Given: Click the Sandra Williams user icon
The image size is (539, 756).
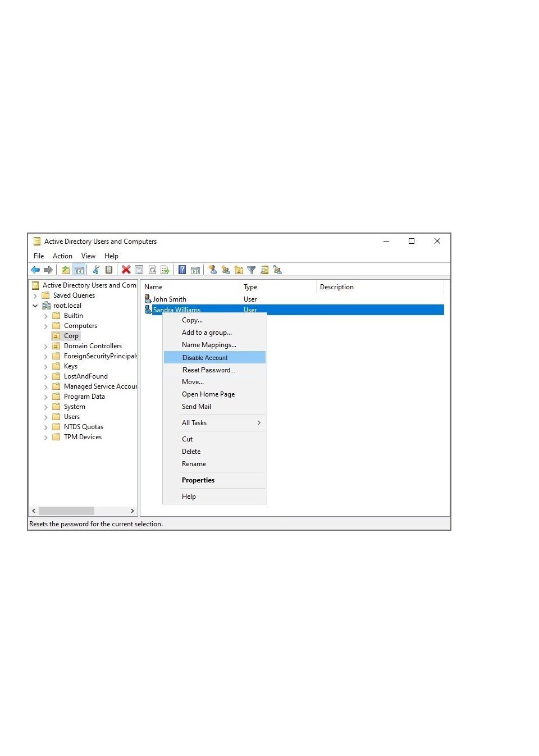Looking at the screenshot, I should 148,309.
